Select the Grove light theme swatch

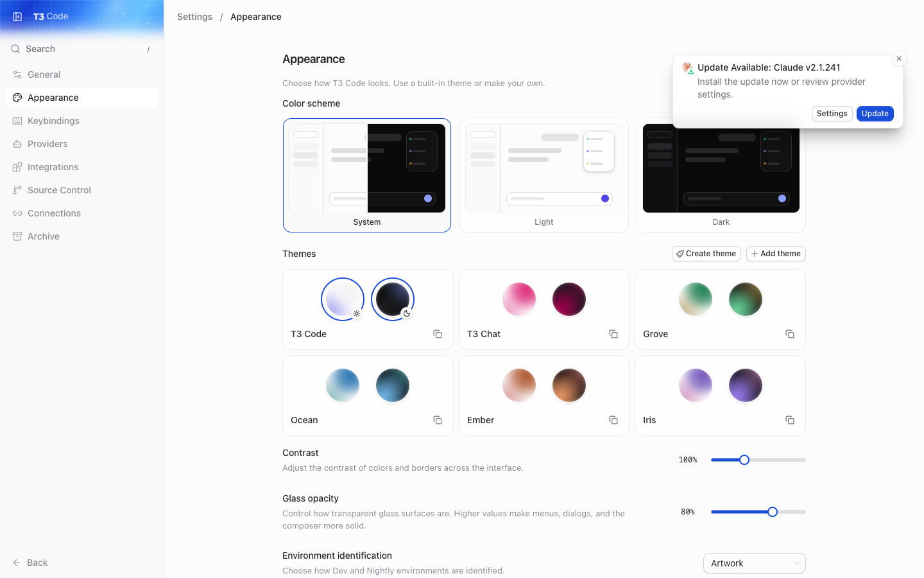point(696,299)
